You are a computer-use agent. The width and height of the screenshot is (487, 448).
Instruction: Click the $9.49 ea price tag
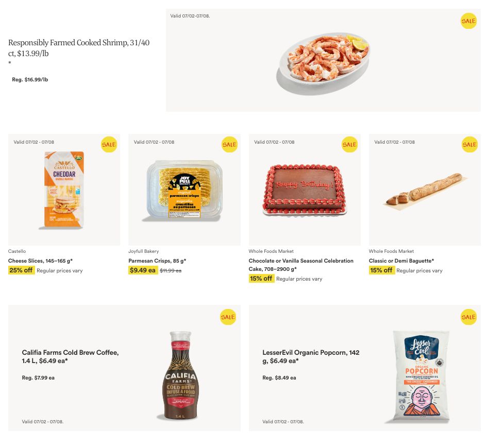pos(143,270)
